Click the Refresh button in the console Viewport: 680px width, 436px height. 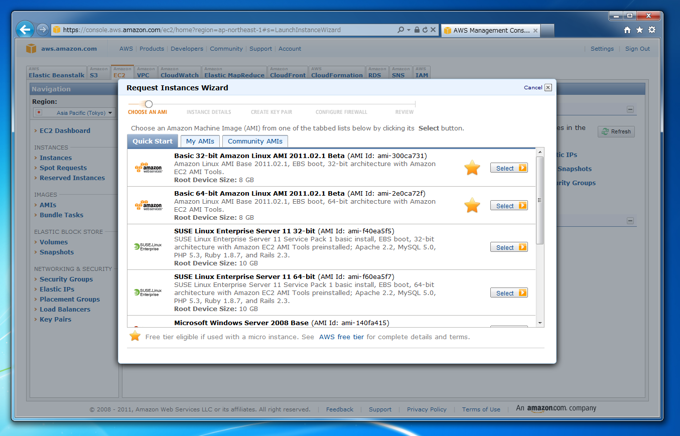[616, 131]
